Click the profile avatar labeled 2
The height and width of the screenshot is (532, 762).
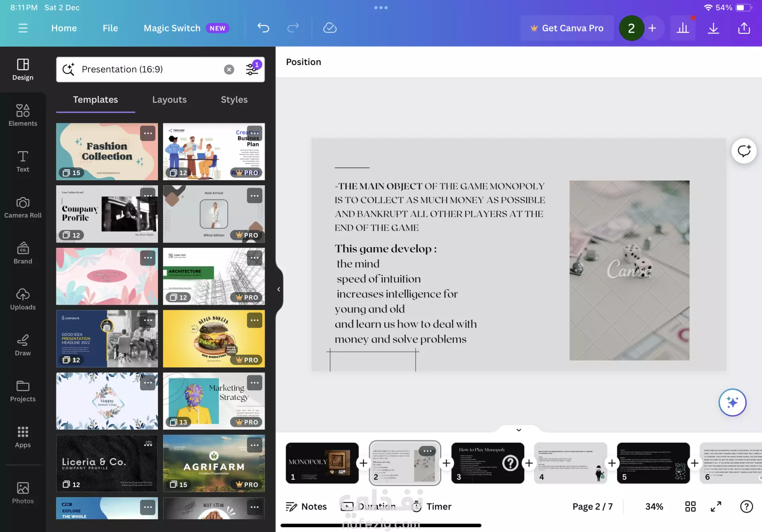coord(631,28)
